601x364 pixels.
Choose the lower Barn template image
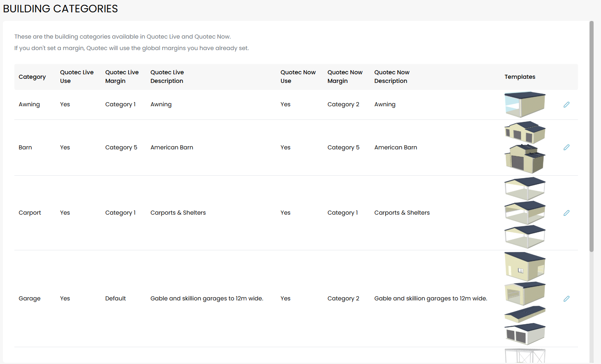(x=525, y=159)
